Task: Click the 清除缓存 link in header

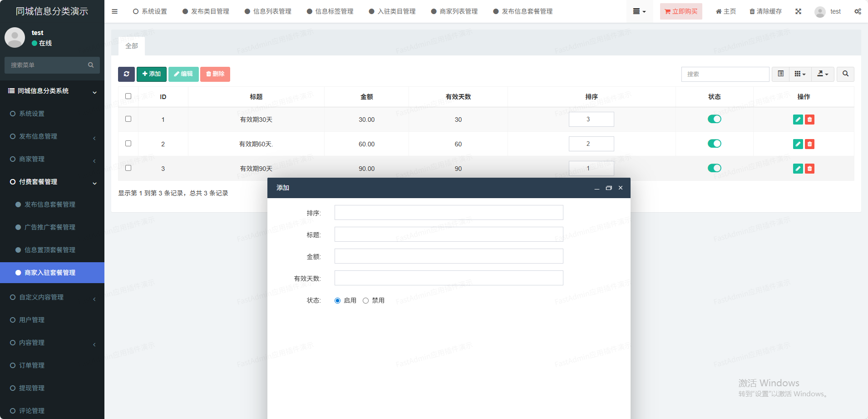Action: click(x=765, y=11)
